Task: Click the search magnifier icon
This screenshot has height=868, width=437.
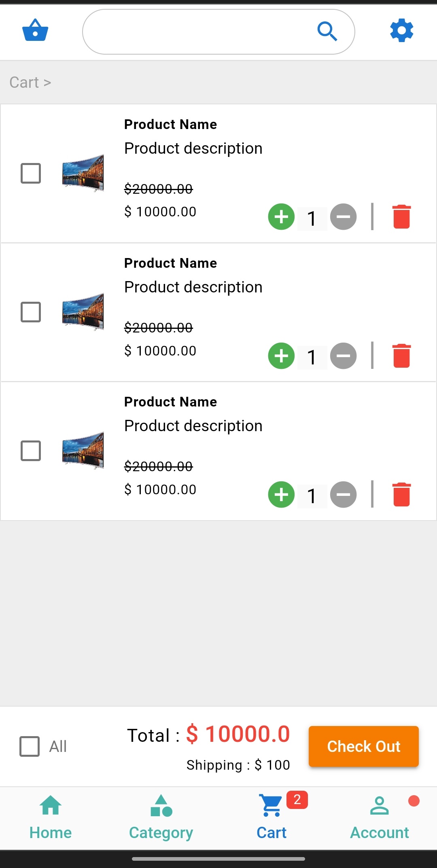Action: (x=327, y=31)
